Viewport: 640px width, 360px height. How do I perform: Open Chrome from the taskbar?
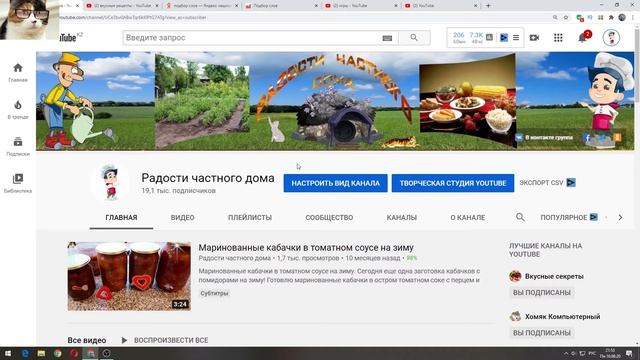click(x=58, y=353)
